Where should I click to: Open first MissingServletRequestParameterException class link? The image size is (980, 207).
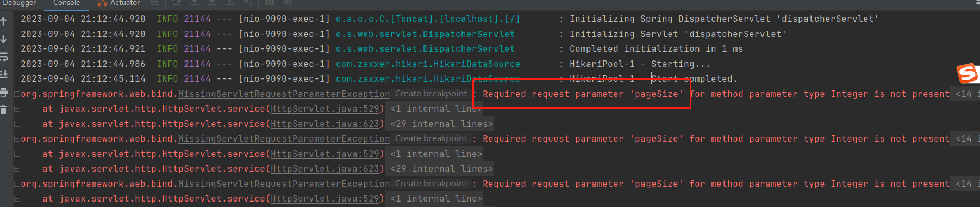[284, 94]
